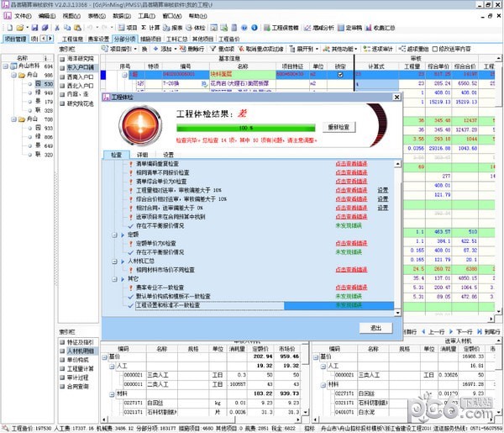Toggle the 锁定 checkbox in first row
Image resolution: width=504 pixels, height=433 pixels.
click(x=340, y=75)
